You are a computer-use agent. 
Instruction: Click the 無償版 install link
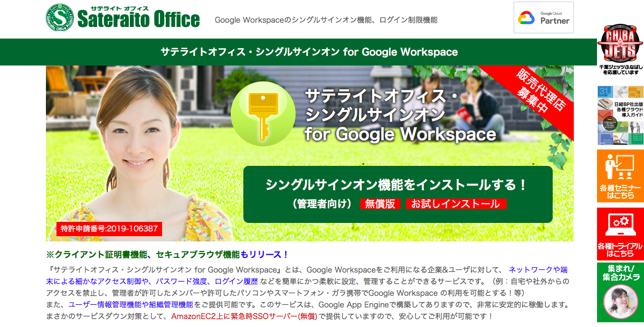pyautogui.click(x=380, y=204)
